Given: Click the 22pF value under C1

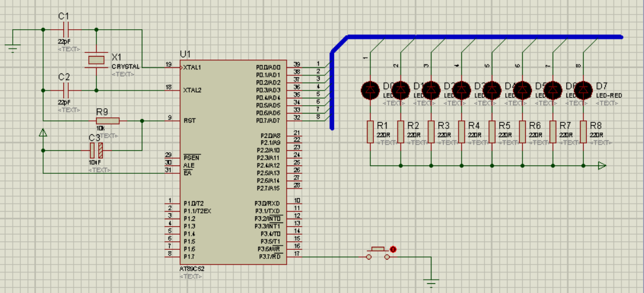Looking at the screenshot, I should tap(64, 41).
